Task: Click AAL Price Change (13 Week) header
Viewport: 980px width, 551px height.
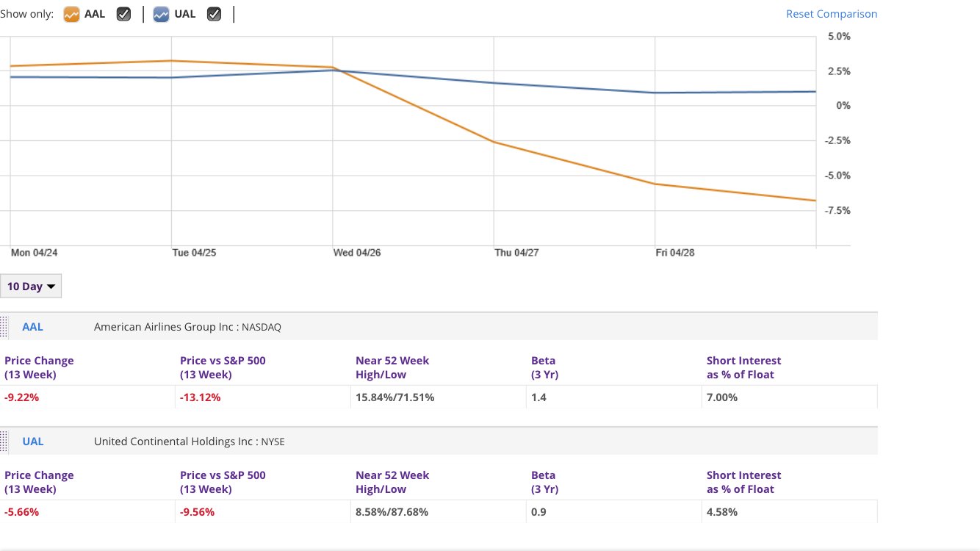Action: 39,367
